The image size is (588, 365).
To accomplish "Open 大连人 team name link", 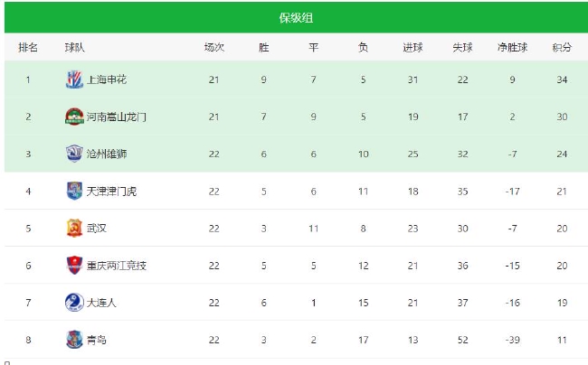I will pyautogui.click(x=101, y=303).
